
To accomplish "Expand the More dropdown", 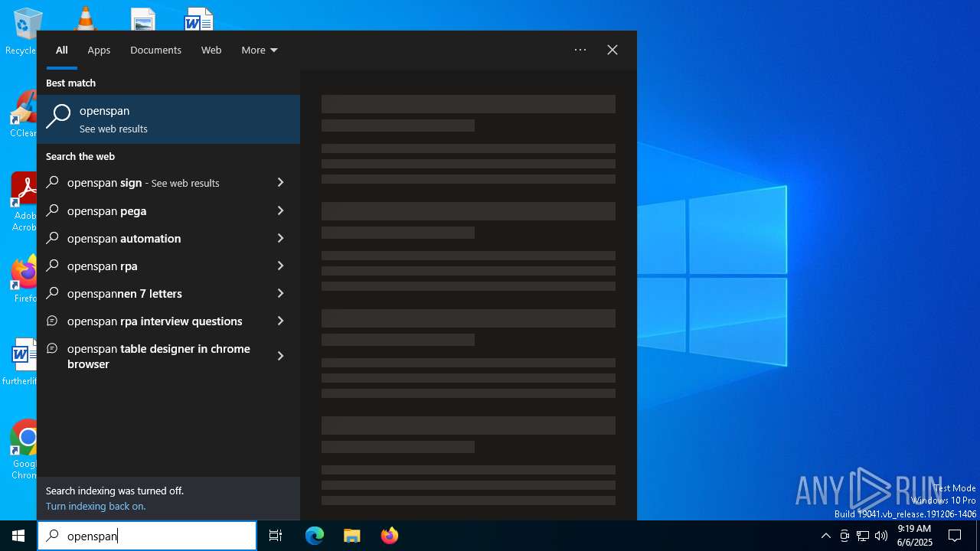I will point(259,51).
